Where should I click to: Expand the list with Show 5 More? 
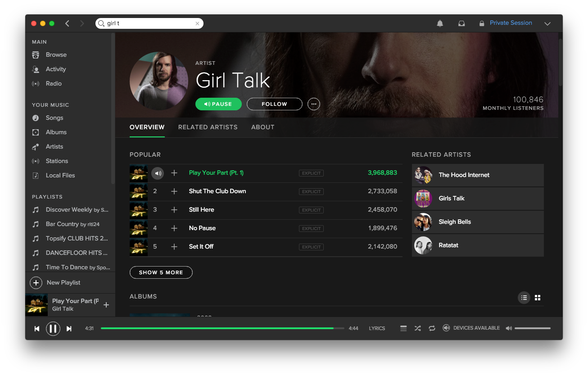tap(161, 272)
